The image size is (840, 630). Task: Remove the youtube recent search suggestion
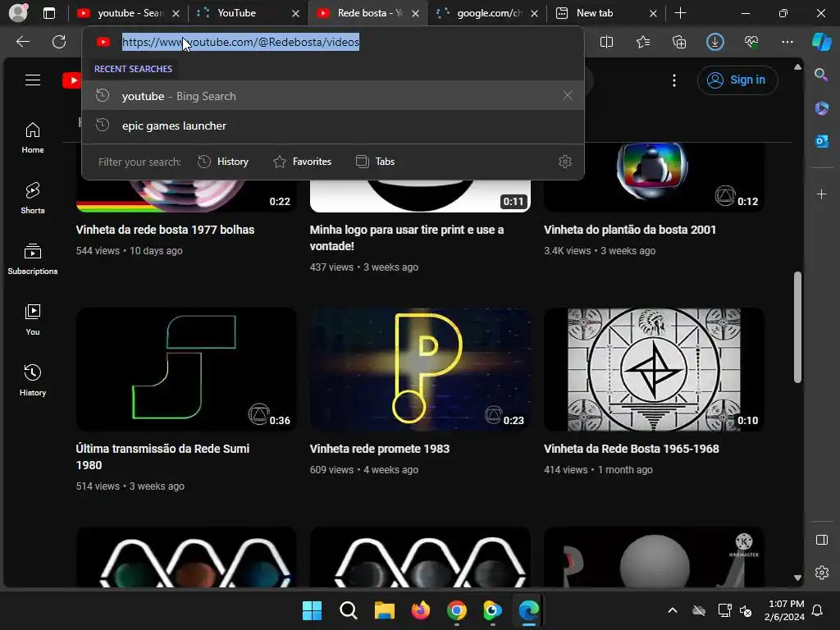click(x=568, y=95)
